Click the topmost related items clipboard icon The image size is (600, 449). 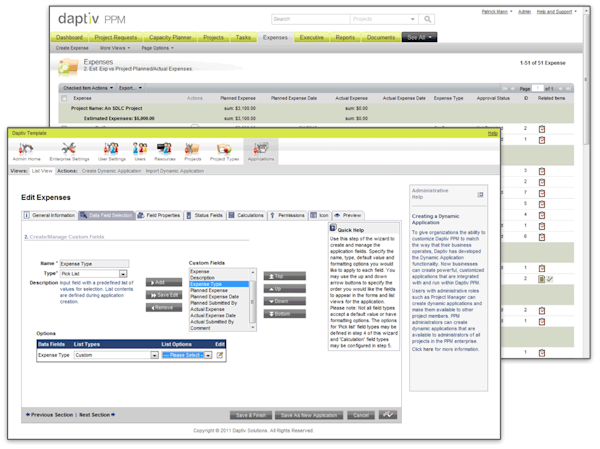click(542, 129)
